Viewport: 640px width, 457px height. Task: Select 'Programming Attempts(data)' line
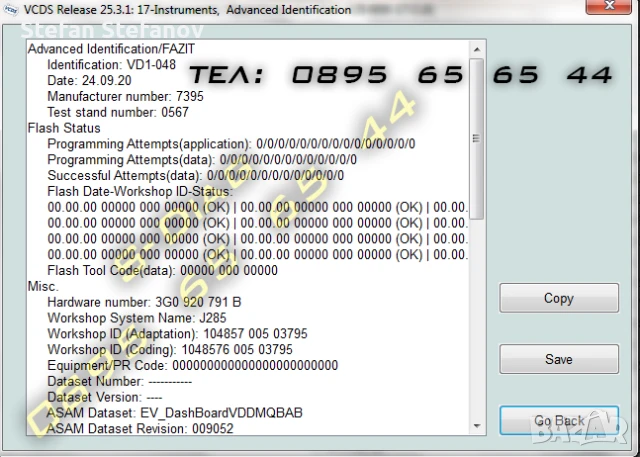pyautogui.click(x=202, y=160)
